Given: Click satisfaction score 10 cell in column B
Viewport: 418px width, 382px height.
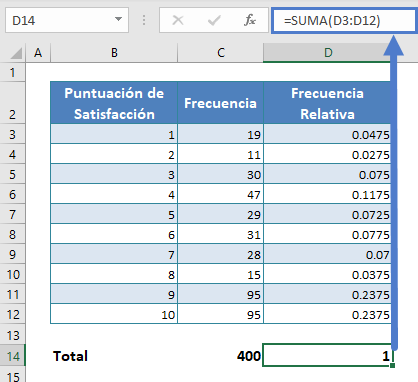Looking at the screenshot, I should pyautogui.click(x=114, y=314).
